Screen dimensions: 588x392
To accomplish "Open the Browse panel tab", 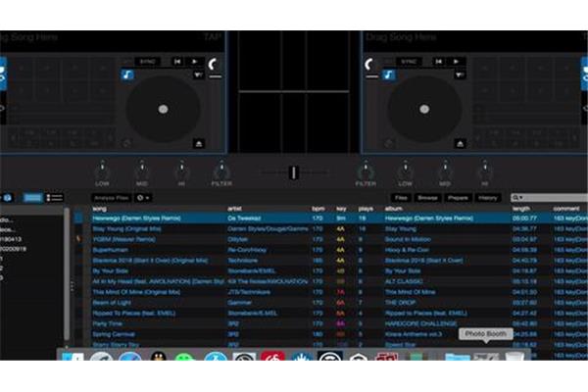I will click(x=427, y=198).
